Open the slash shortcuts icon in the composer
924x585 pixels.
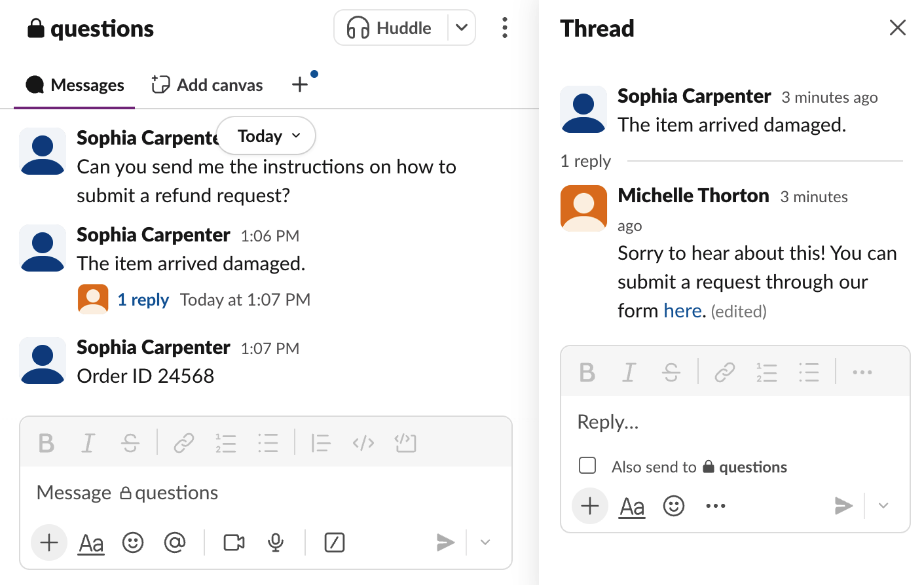tap(334, 542)
